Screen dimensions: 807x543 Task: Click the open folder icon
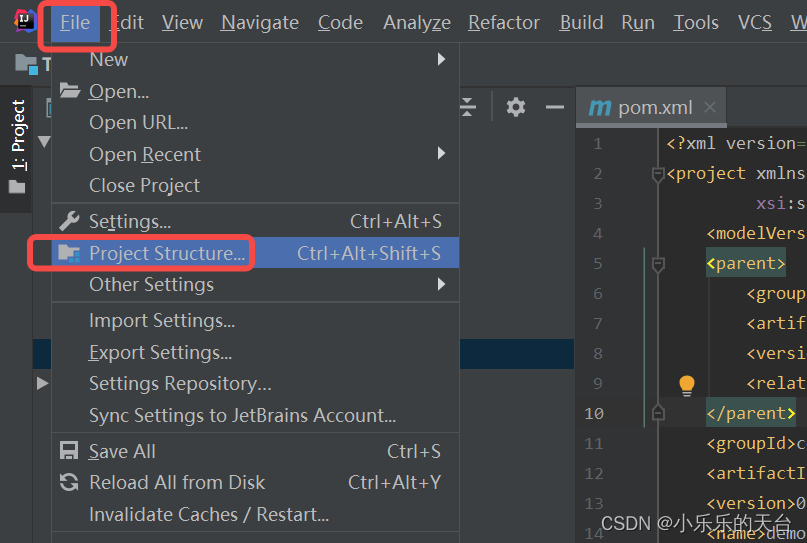(x=69, y=91)
